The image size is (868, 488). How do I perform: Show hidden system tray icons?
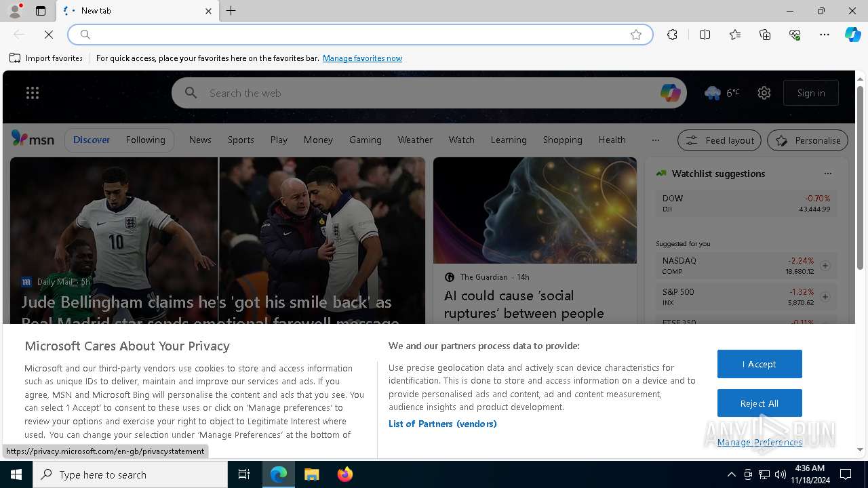point(731,474)
